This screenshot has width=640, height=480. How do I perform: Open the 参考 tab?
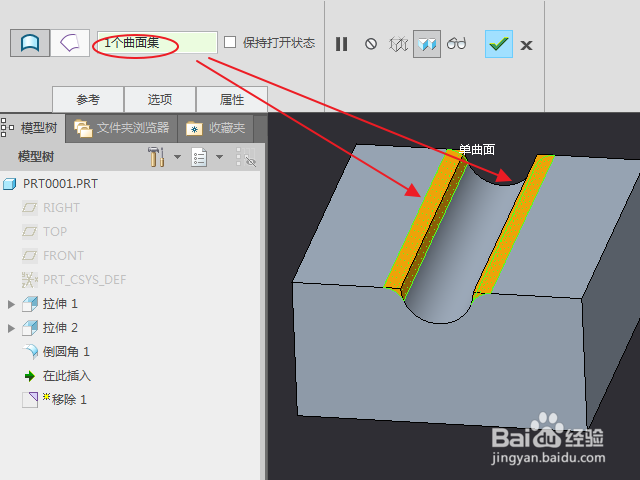click(88, 99)
